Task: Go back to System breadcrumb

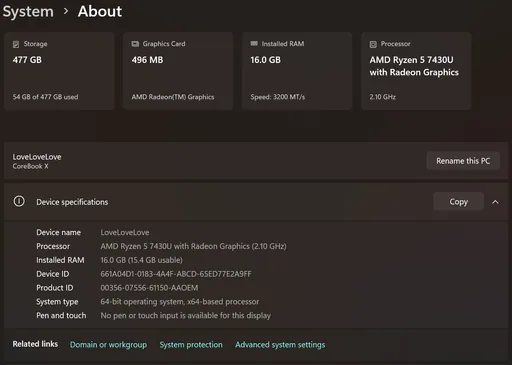Action: (x=28, y=11)
